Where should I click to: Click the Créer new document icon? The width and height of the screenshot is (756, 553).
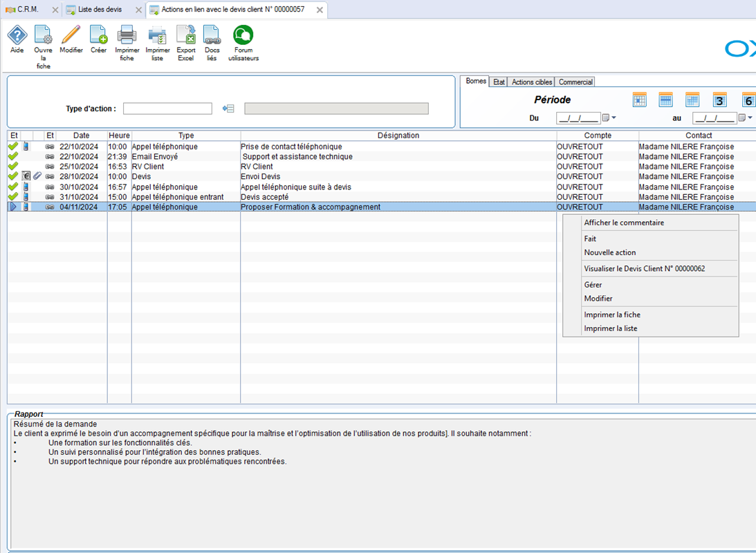[99, 35]
